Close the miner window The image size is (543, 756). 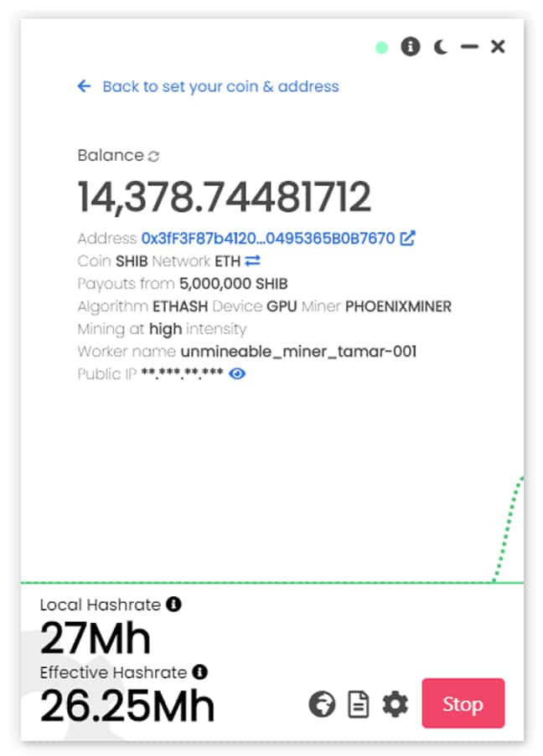(x=498, y=47)
